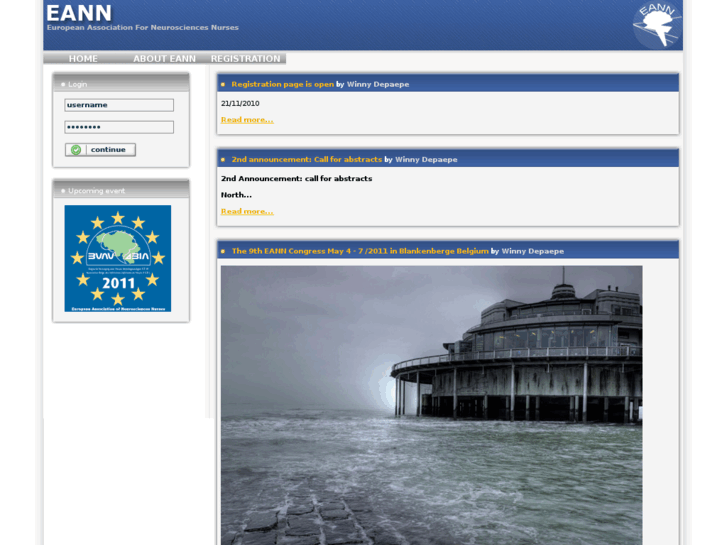
Task: Click bullet icon beside 2nd announcement title
Action: point(223,160)
